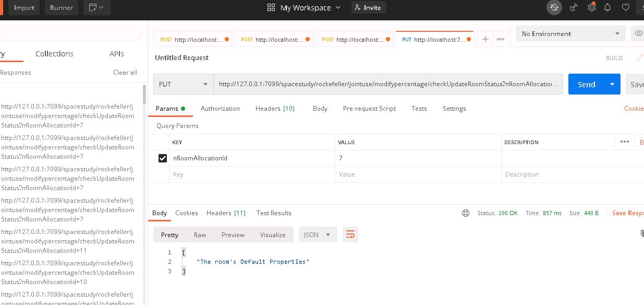Open the notifications bell icon
The height and width of the screenshot is (305, 644).
pyautogui.click(x=607, y=7)
